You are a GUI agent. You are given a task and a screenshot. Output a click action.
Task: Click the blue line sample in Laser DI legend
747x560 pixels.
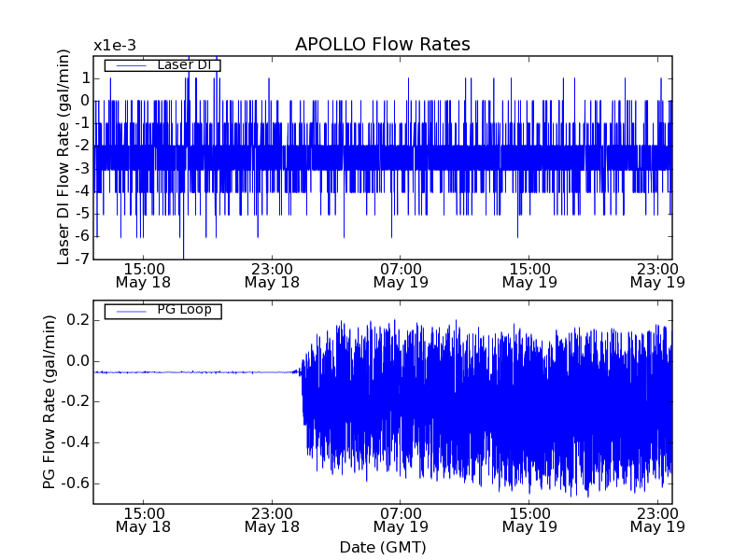click(126, 65)
